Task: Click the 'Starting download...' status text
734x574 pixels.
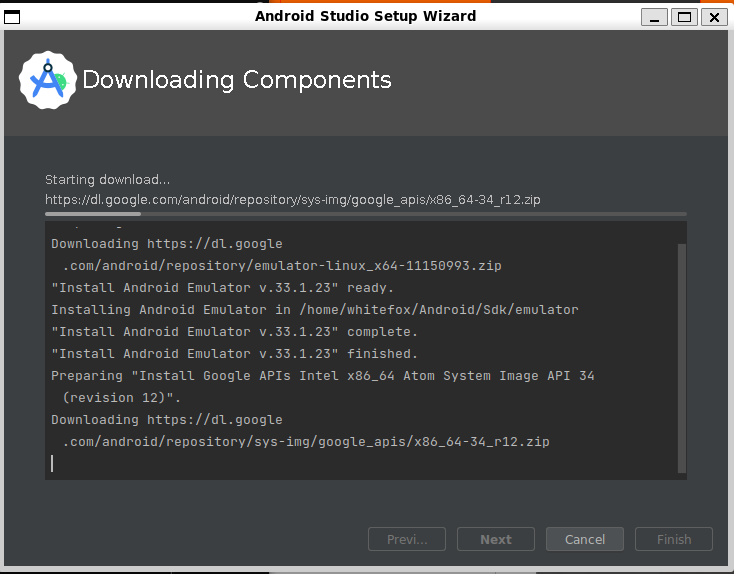Action: click(x=107, y=180)
